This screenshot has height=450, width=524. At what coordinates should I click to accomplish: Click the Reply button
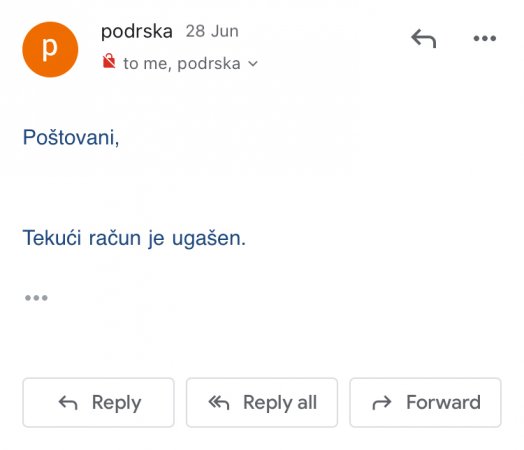coord(99,403)
